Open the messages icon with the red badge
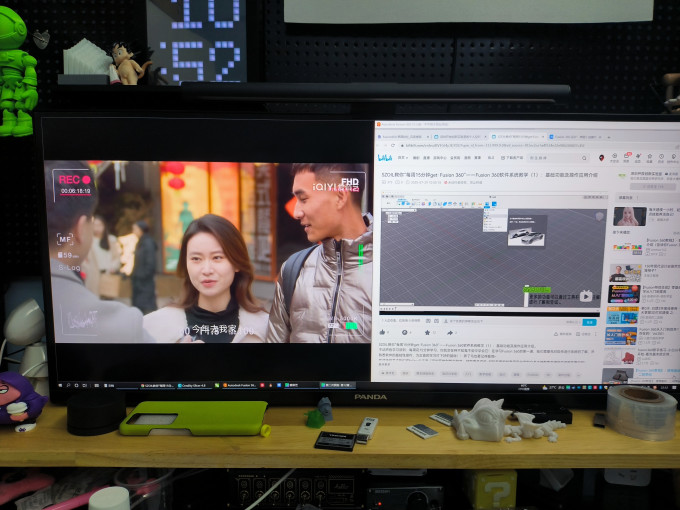680x510 pixels. click(627, 157)
